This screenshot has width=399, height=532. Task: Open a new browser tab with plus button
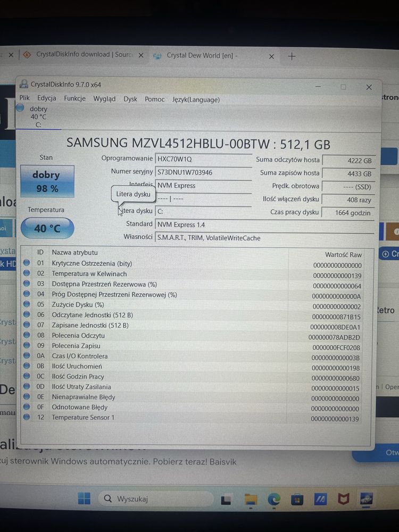click(292, 56)
